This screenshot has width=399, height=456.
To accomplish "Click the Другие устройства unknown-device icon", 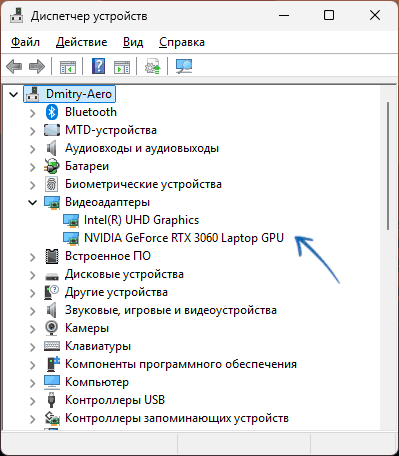I will [x=51, y=292].
